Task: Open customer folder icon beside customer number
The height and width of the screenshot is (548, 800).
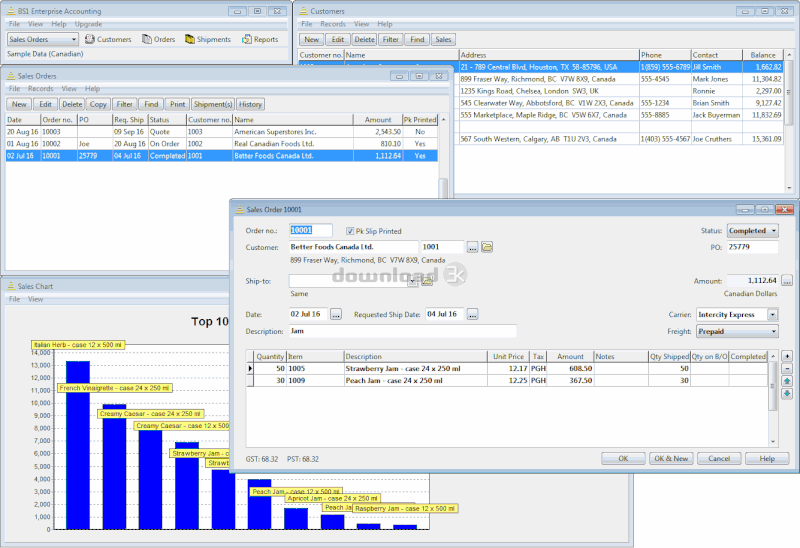Action: (x=487, y=247)
